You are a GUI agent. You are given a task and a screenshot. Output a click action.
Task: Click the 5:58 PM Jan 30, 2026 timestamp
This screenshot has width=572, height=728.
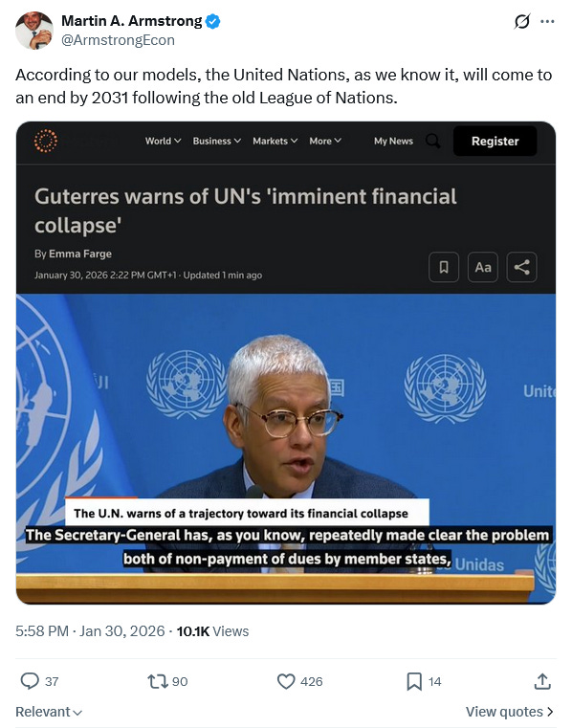point(90,631)
